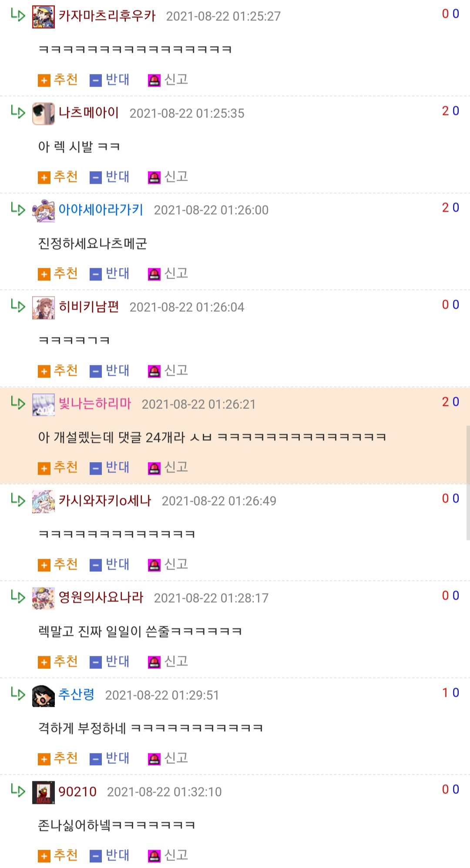Screen dimensions: 470x868
Task: Open 추산령's avatar image
Action: pos(44,696)
